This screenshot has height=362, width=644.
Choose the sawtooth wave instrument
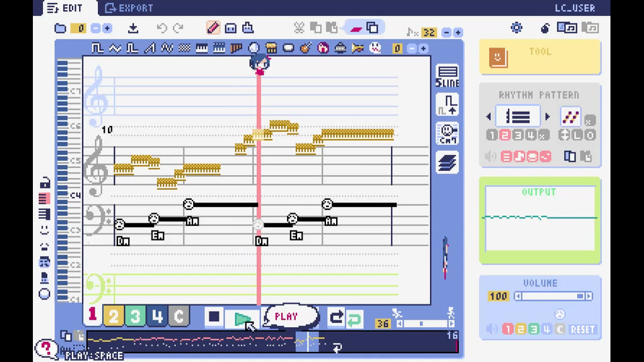(150, 48)
